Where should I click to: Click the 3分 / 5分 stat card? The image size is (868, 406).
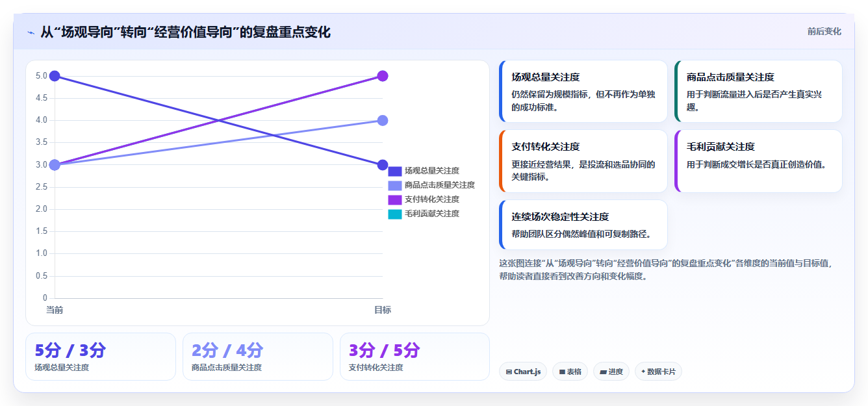[415, 357]
